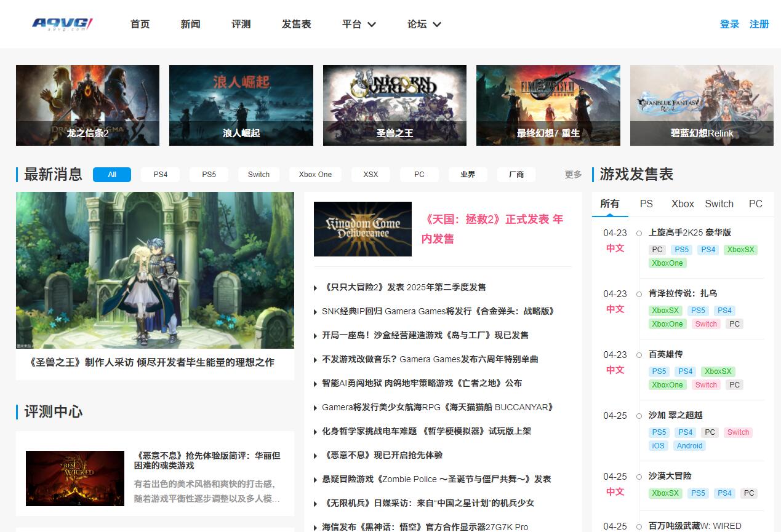Open 《恶意不息》现已开启抢先体验 news item

(382, 455)
